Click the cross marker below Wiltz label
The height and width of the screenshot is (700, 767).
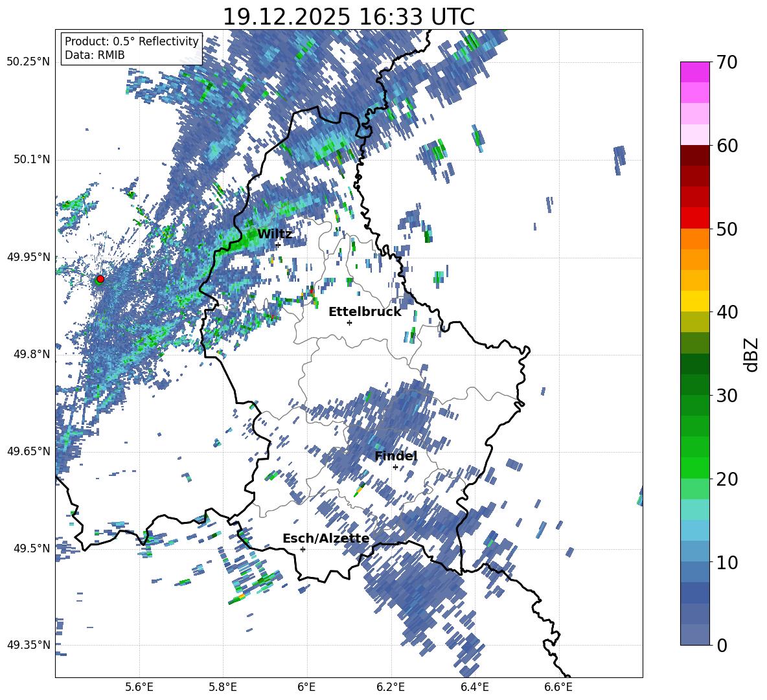click(278, 245)
